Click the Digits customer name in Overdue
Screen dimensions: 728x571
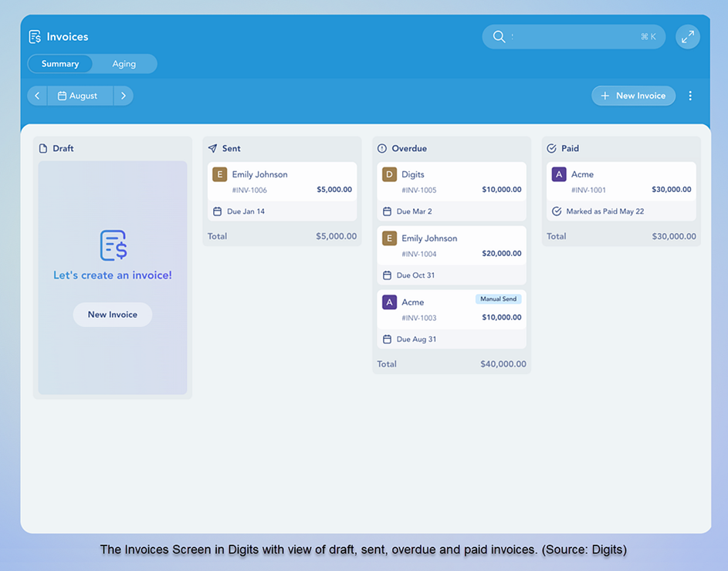click(413, 174)
